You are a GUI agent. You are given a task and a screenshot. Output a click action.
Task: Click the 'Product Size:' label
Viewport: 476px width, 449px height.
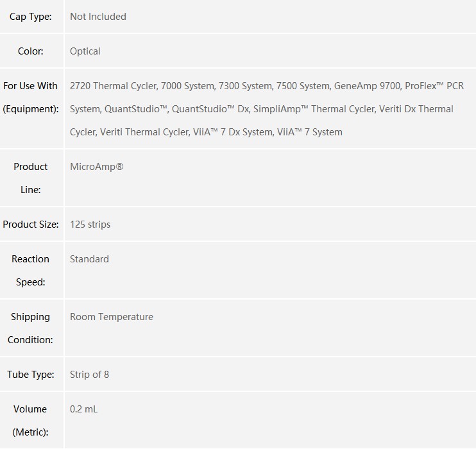point(31,224)
